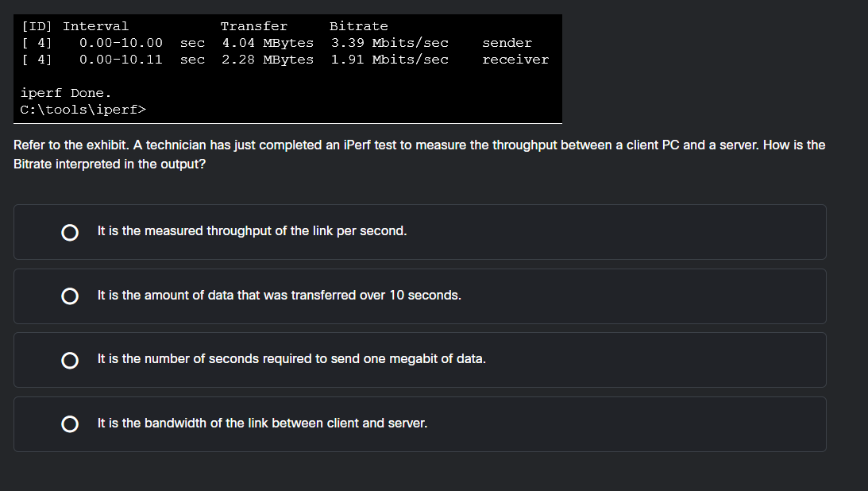Click the Bitrate column header in the exhibit
Screen dimensions: 868x491
[x=359, y=25]
